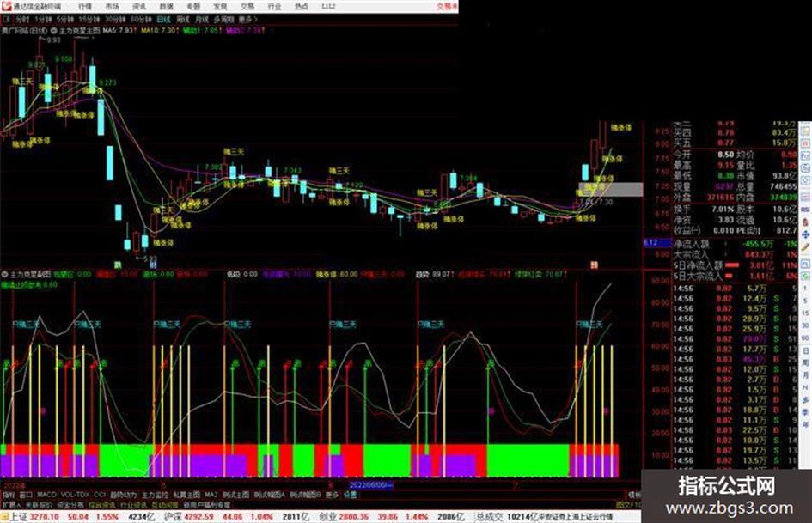
Task: Click the second right sidebar icon with red square
Action: [x=805, y=143]
